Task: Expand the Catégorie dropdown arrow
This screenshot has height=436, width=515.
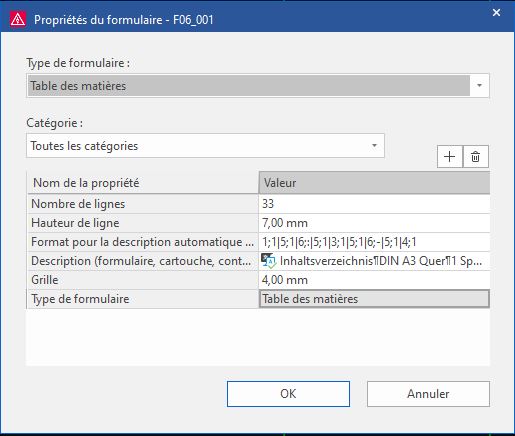Action: pos(374,146)
